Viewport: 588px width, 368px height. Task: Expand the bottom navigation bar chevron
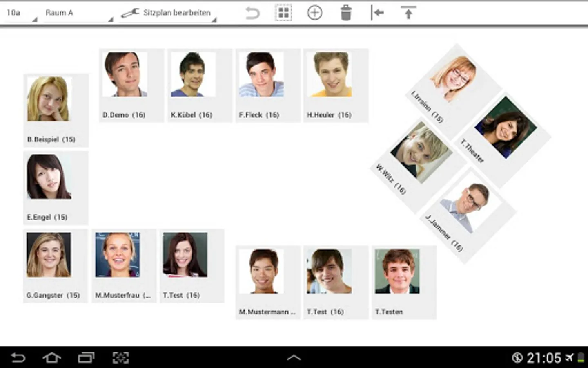tap(294, 358)
